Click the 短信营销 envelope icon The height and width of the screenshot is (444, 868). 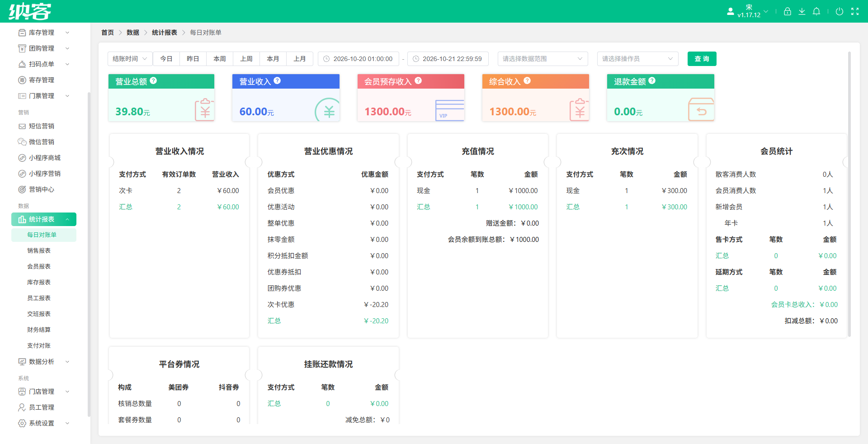pos(22,126)
